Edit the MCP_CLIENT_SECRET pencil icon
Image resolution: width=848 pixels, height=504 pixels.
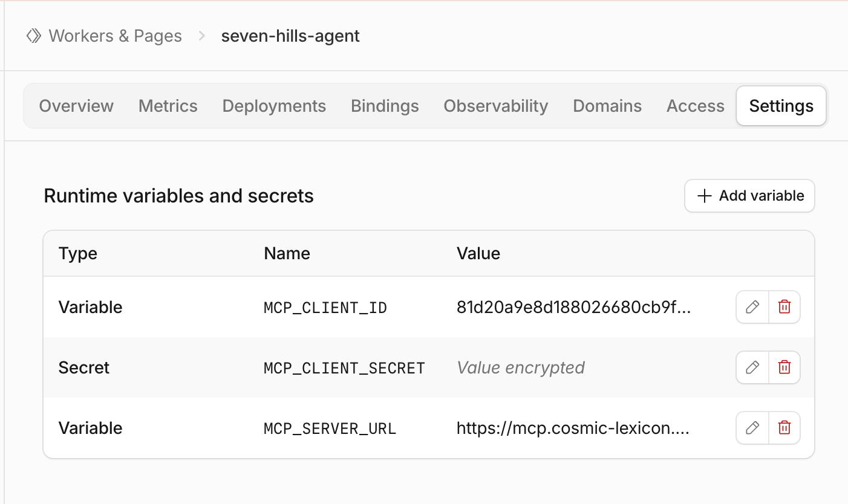point(752,367)
